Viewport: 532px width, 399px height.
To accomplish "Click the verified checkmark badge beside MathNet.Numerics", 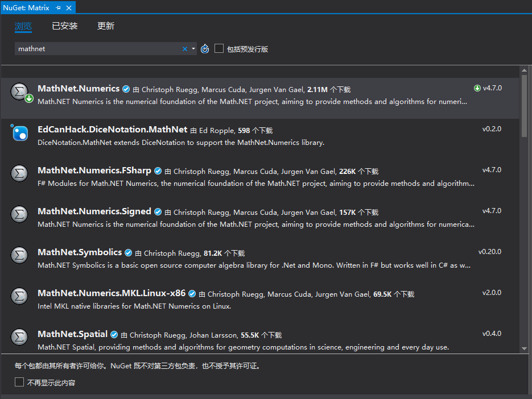I will tap(126, 89).
